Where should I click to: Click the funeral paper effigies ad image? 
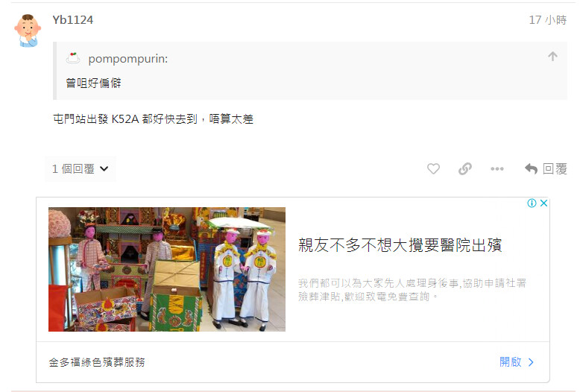coord(167,269)
